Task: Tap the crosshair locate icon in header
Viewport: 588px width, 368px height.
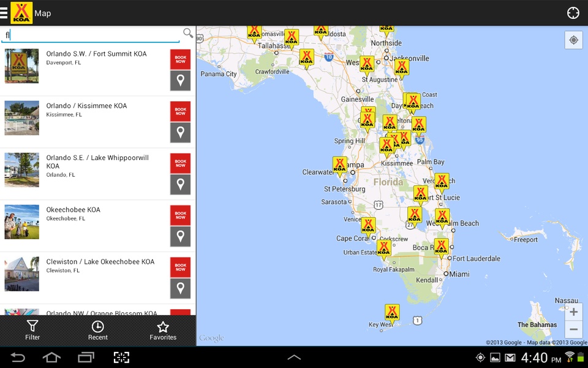Action: [573, 13]
